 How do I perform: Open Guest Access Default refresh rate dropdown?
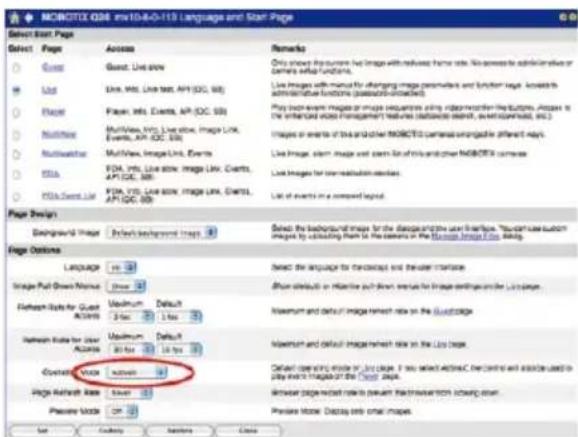tap(180, 316)
